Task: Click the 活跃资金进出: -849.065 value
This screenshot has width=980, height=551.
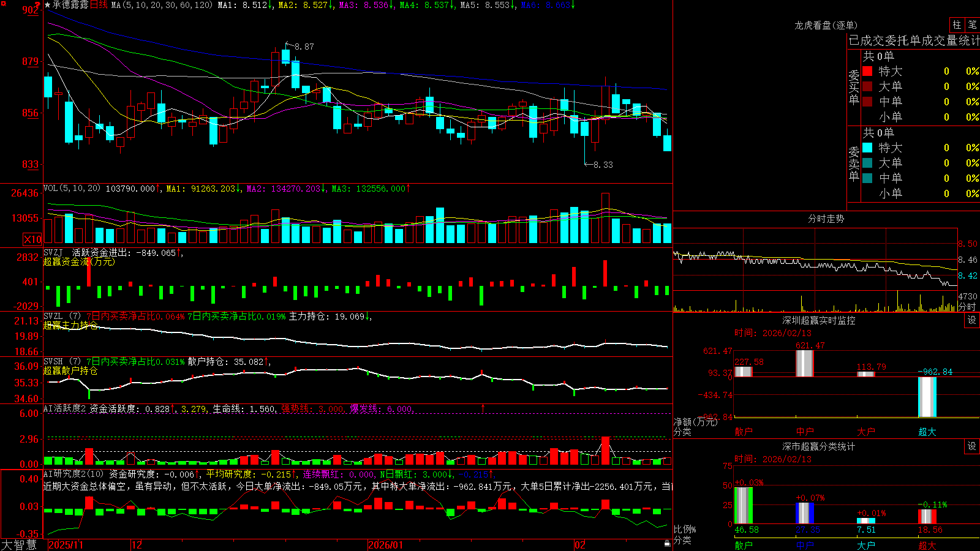Action: click(124, 252)
